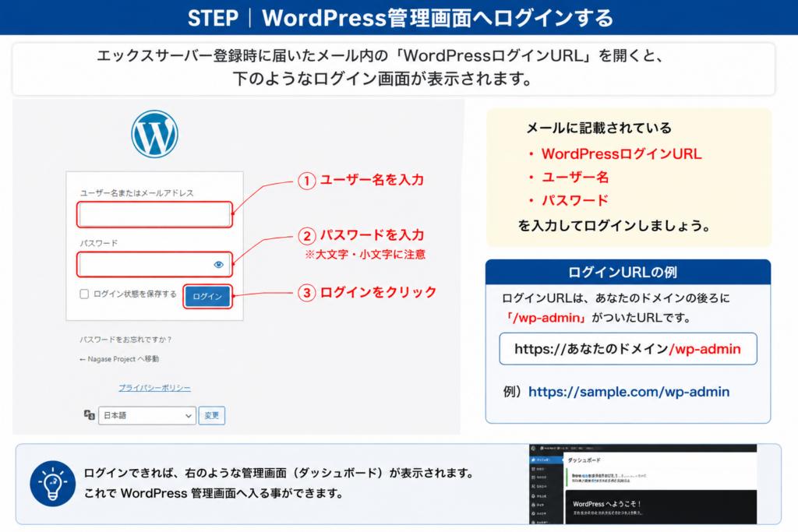Click the ダッシュボード heading in the thumbnail
Screen dimensions: 798x532
coord(584,460)
